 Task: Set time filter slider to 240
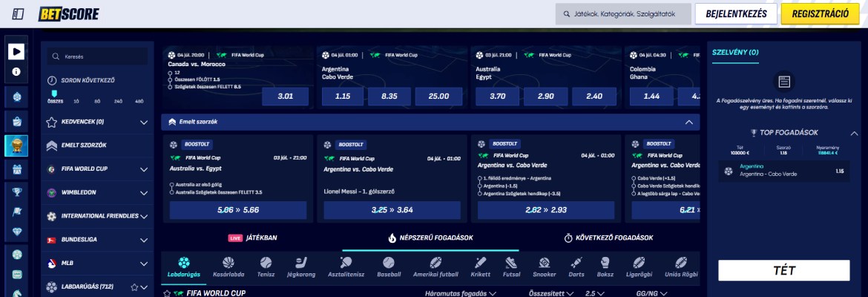pyautogui.click(x=118, y=102)
